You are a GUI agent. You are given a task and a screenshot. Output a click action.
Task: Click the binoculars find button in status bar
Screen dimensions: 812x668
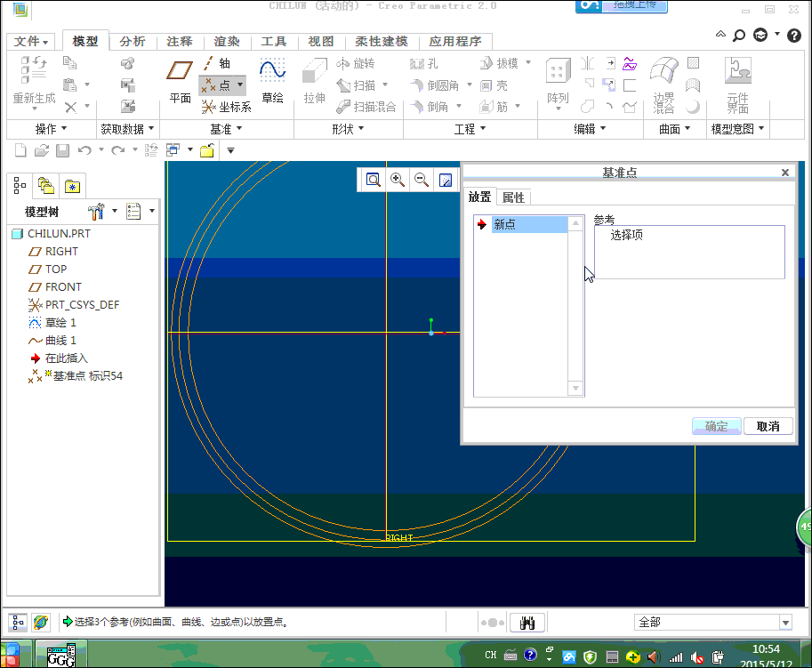527,623
